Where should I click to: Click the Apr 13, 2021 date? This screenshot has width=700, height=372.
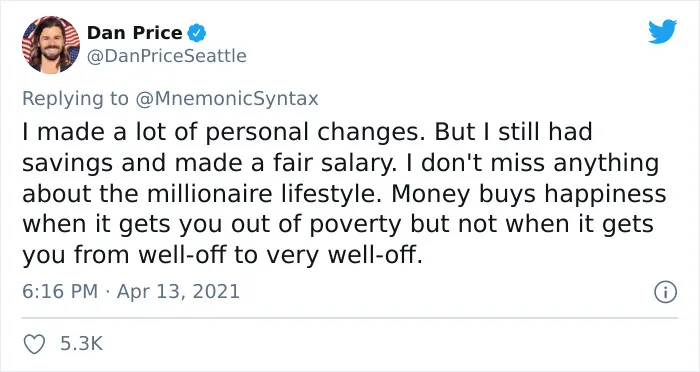tap(179, 292)
